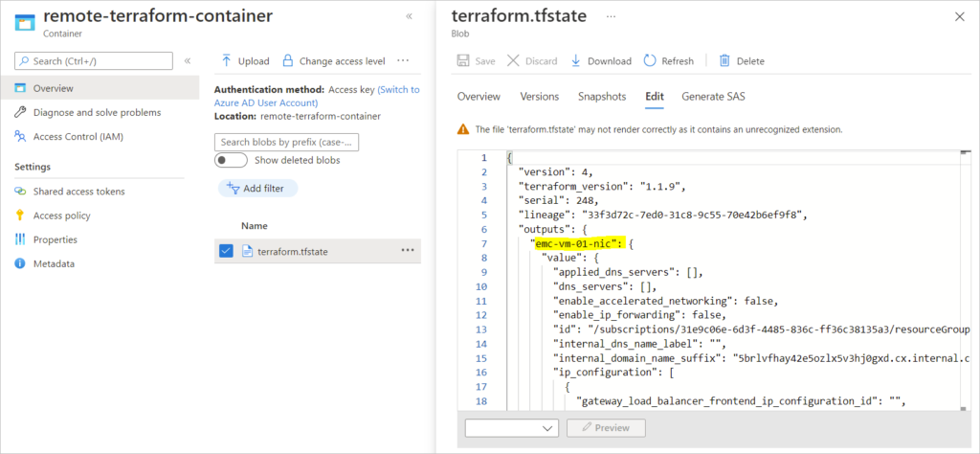Viewport: 980px width, 454px height.
Task: Click the "serial": 248 line
Action: [x=558, y=201]
